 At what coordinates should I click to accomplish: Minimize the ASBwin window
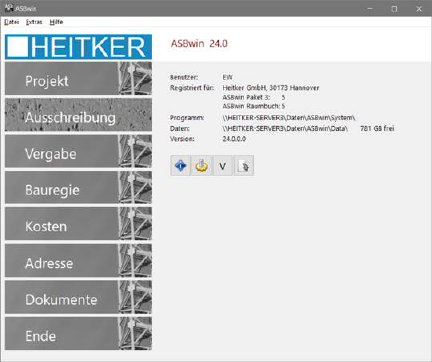(x=370, y=9)
